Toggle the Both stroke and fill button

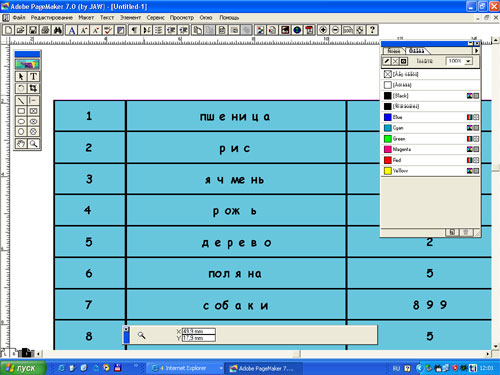tap(404, 61)
